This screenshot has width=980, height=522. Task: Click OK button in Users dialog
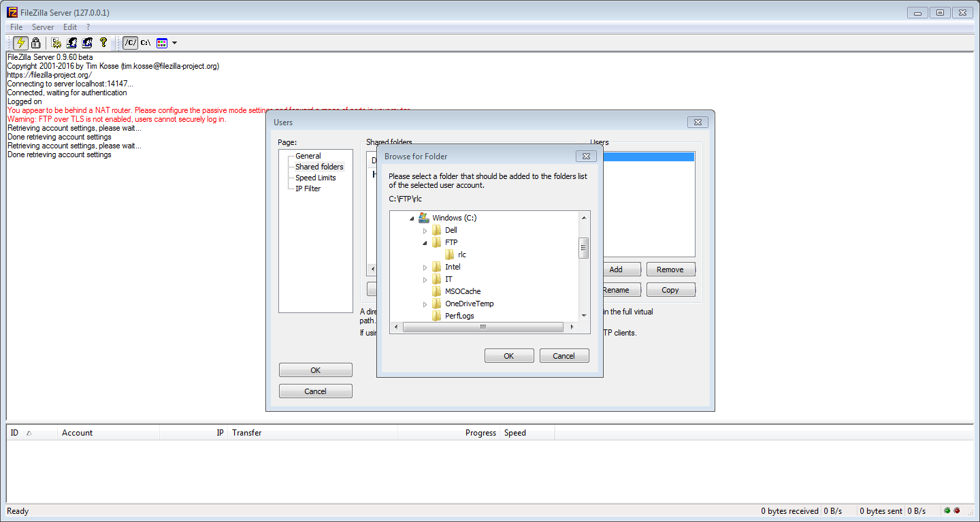316,370
